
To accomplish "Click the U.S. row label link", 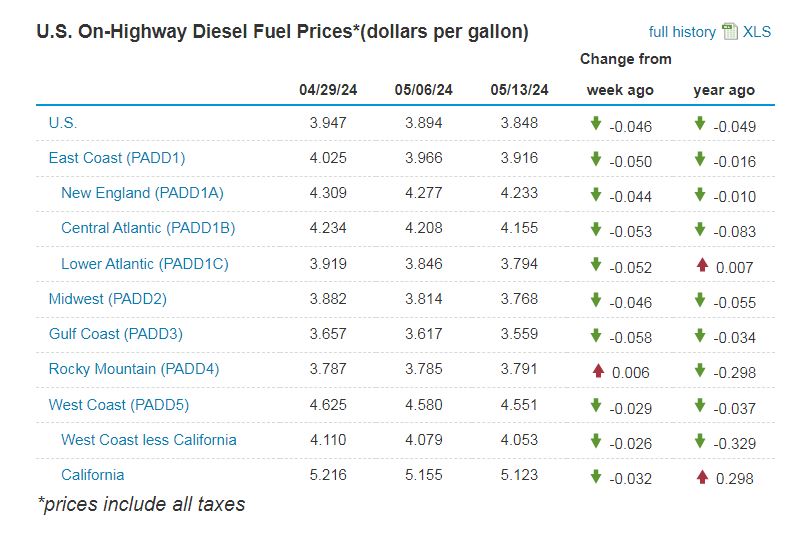I will (62, 123).
